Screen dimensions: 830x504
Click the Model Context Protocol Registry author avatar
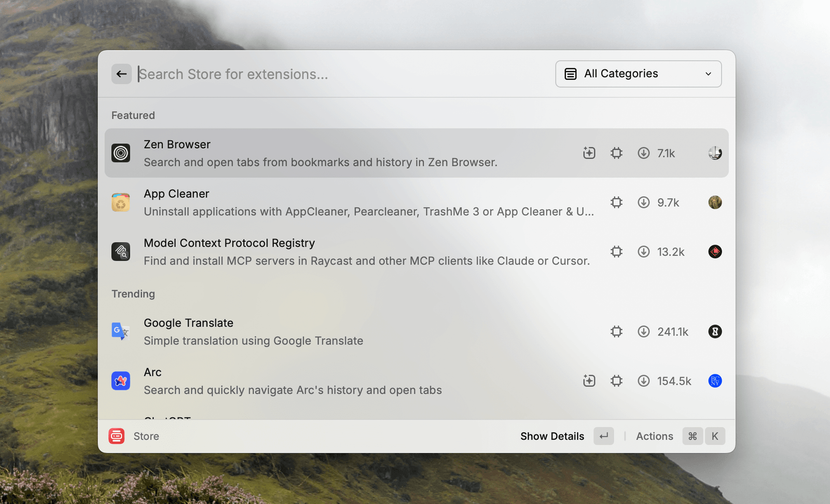(715, 251)
